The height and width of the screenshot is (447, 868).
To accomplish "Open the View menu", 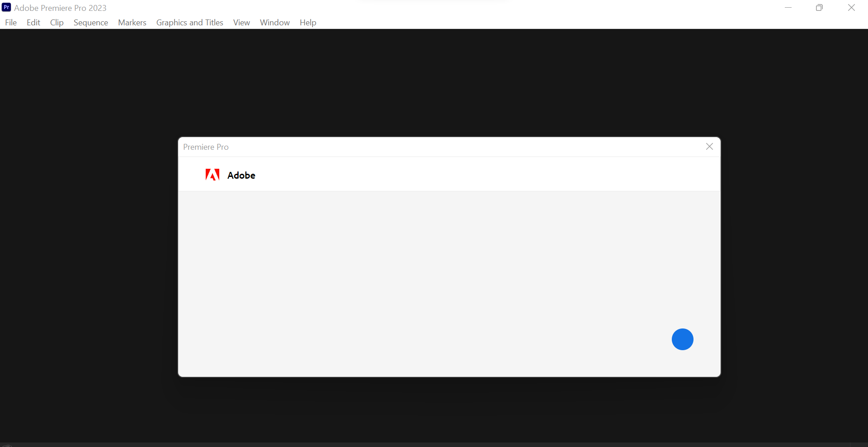I will tap(241, 23).
